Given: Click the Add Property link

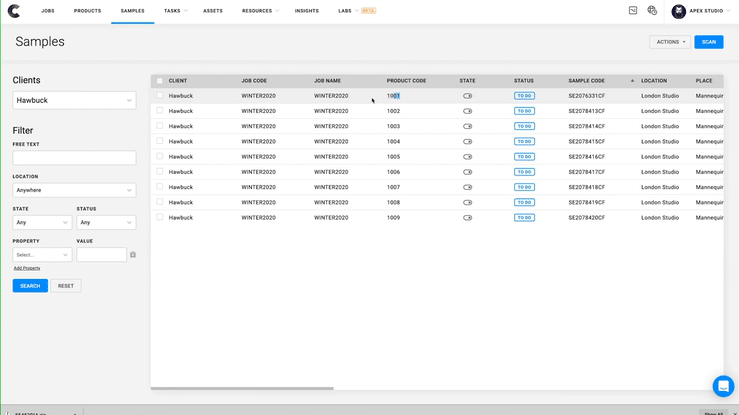Looking at the screenshot, I should (27, 268).
